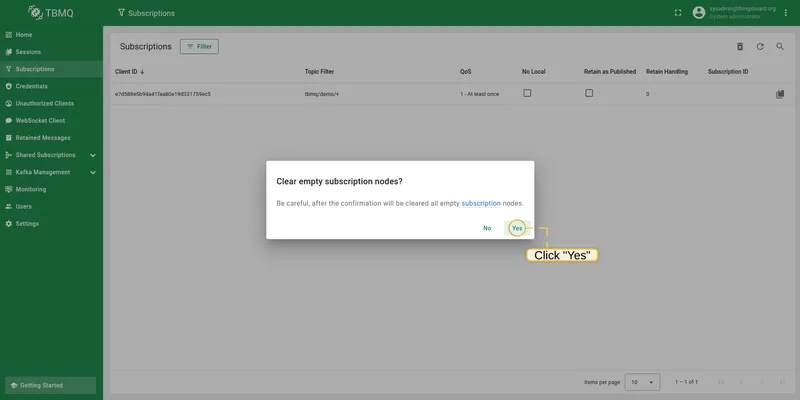Open Credentials in the sidebar

point(51,86)
